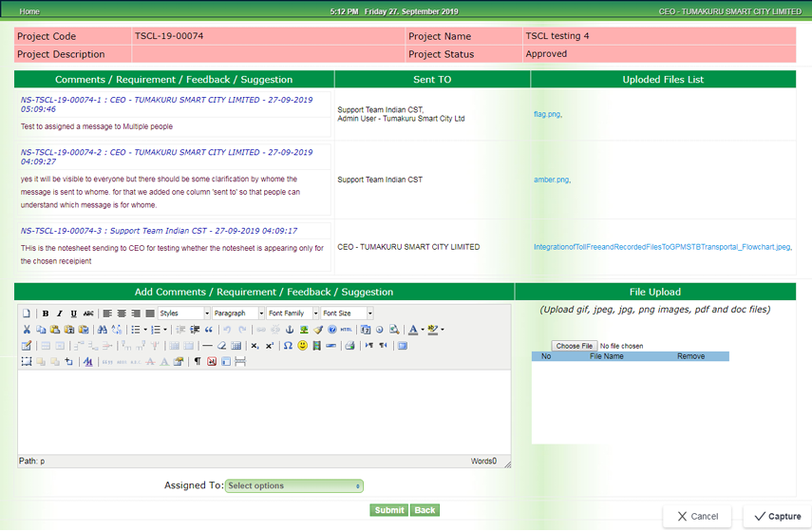Go to Home in the top bar
Viewport: 812px width, 532px height.
[29, 11]
